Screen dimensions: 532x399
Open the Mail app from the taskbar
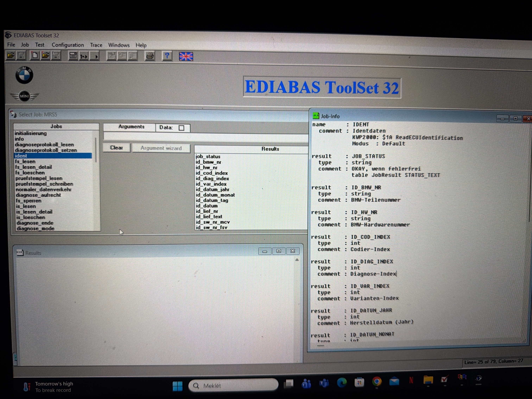tap(394, 381)
